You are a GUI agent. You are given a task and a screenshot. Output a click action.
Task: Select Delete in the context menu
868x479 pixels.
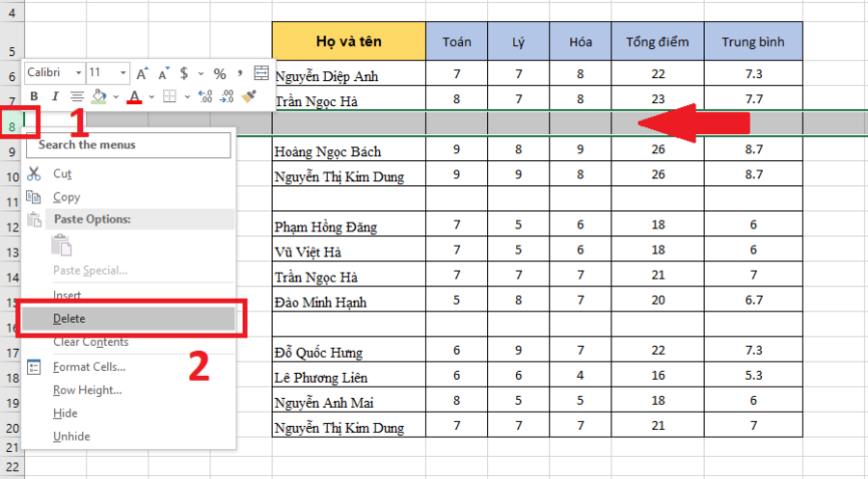pyautogui.click(x=128, y=319)
